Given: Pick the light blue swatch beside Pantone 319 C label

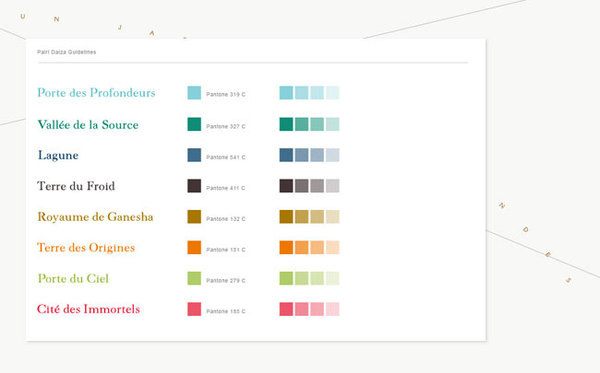Looking at the screenshot, I should pyautogui.click(x=194, y=93).
